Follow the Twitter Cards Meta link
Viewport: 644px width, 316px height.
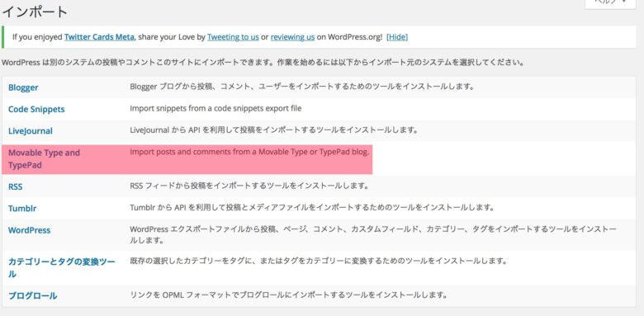click(99, 37)
